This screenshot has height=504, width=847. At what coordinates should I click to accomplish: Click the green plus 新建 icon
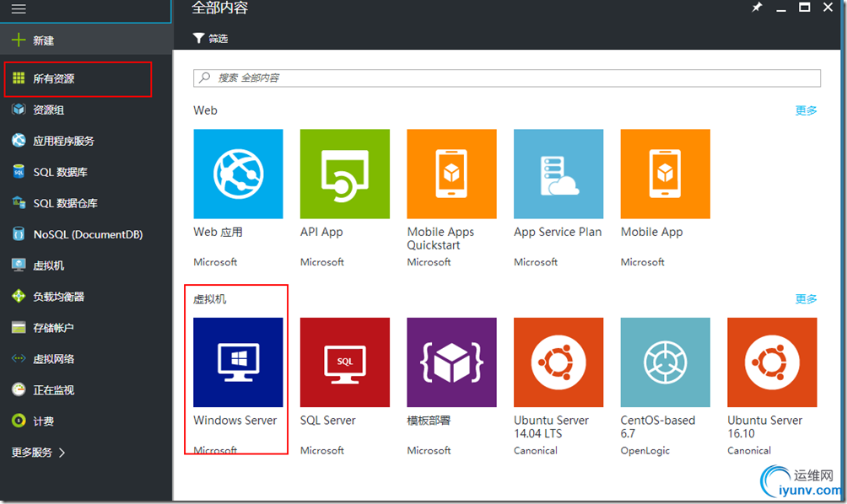[19, 40]
